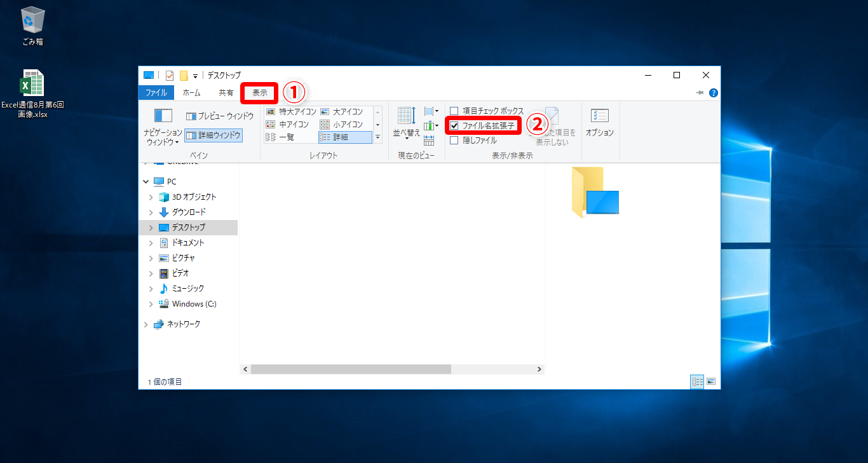868x463 pixels.
Task: Choose 大アイコン layout
Action: 341,112
